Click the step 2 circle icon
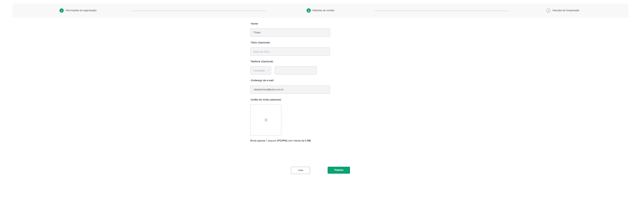 (309, 11)
